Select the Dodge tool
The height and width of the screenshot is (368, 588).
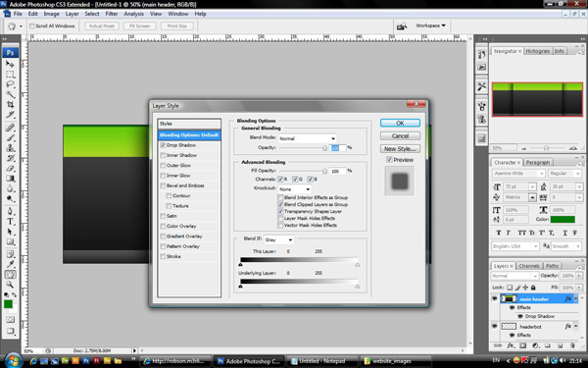coord(10,198)
